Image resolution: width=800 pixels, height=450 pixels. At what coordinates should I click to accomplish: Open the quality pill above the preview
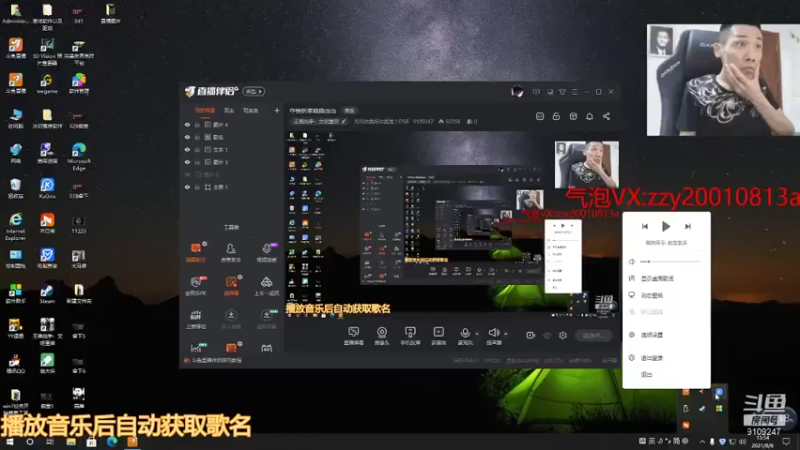click(x=349, y=110)
